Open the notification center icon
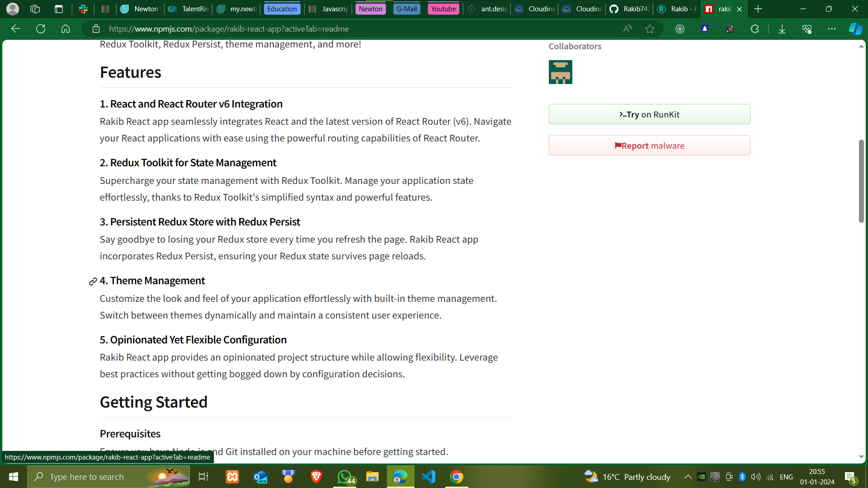The width and height of the screenshot is (868, 488). 850,477
